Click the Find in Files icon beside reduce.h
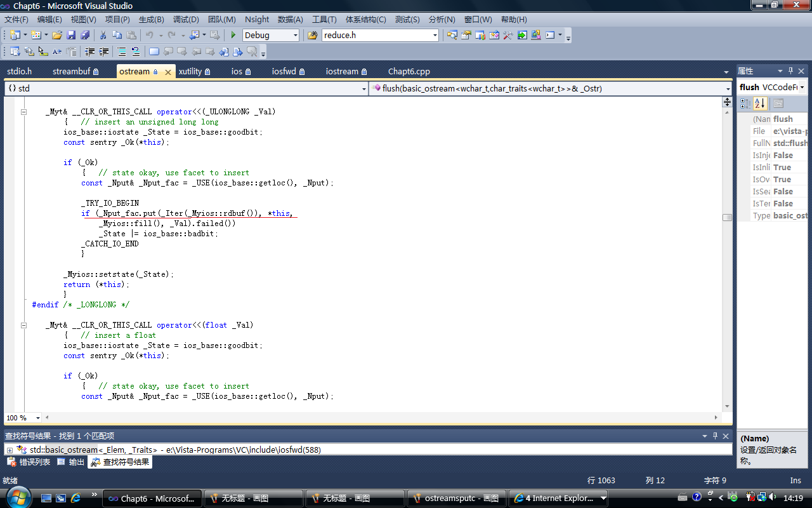The height and width of the screenshot is (508, 812). 312,35
